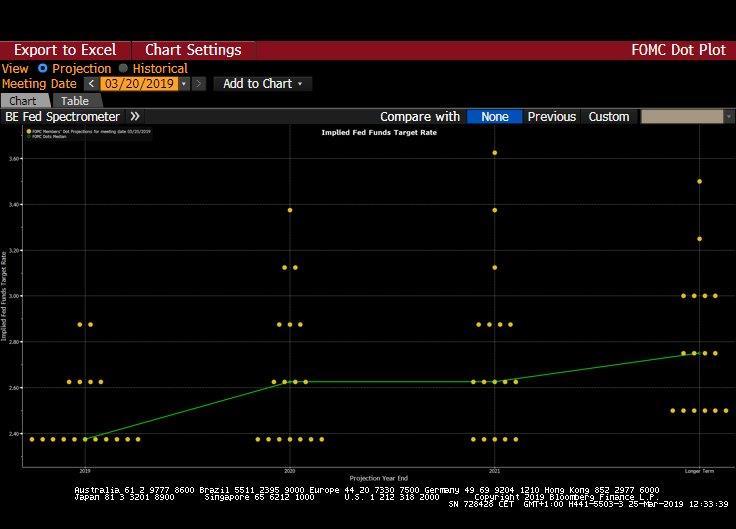The image size is (736, 529).
Task: Click the highest 2021 dot above 3.60
Action: [494, 153]
